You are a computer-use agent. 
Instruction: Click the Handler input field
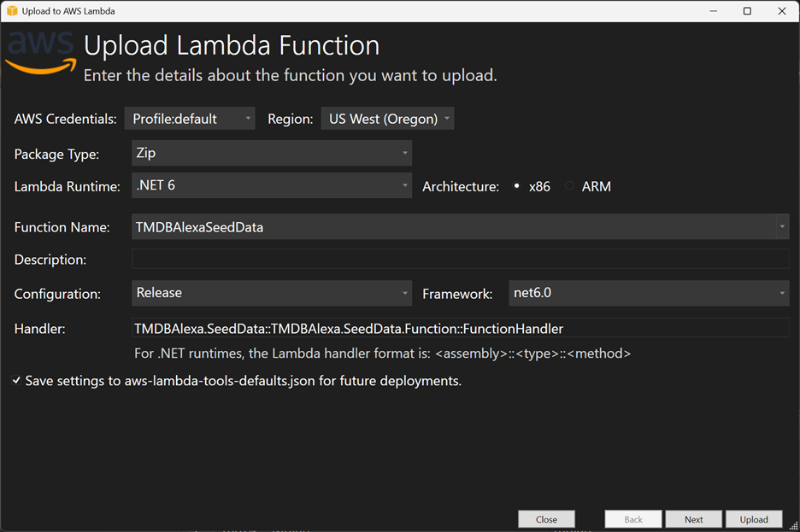[x=427, y=328]
